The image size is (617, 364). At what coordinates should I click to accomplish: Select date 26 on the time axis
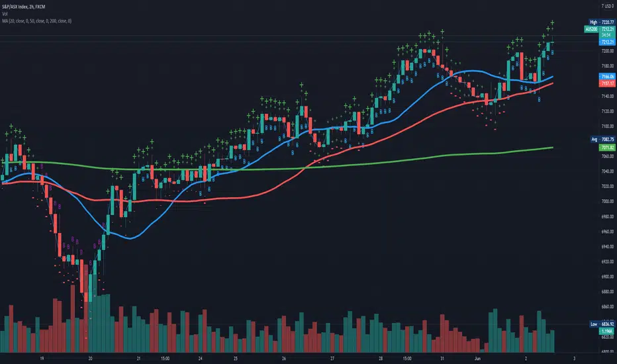coord(283,357)
